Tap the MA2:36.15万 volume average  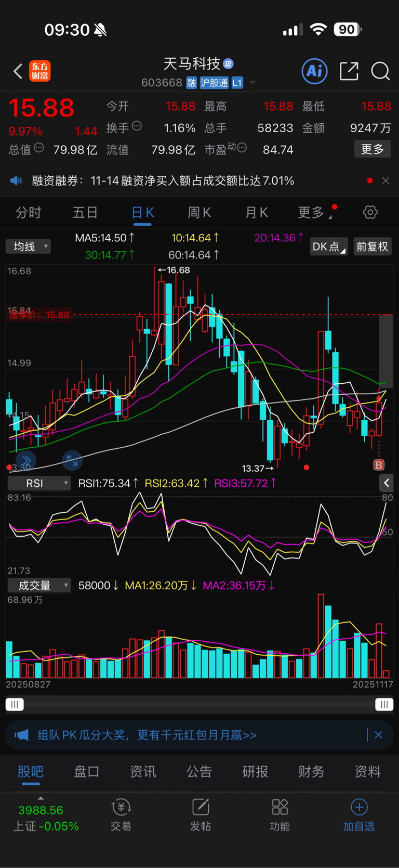coord(238,586)
